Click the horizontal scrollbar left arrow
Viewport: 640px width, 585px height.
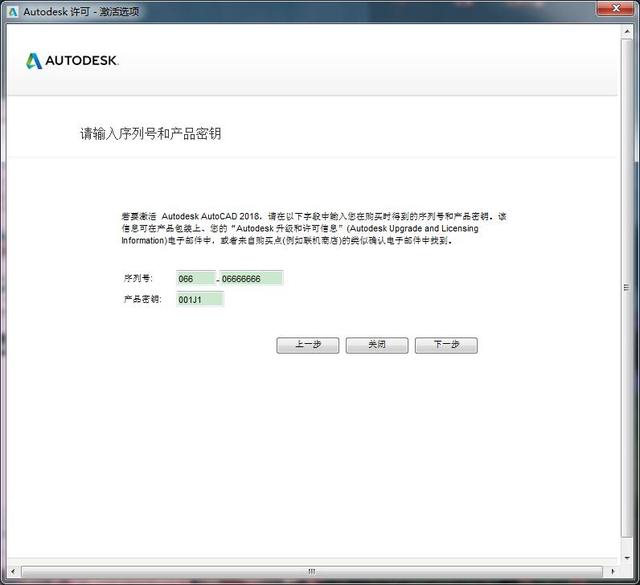[x=12, y=573]
